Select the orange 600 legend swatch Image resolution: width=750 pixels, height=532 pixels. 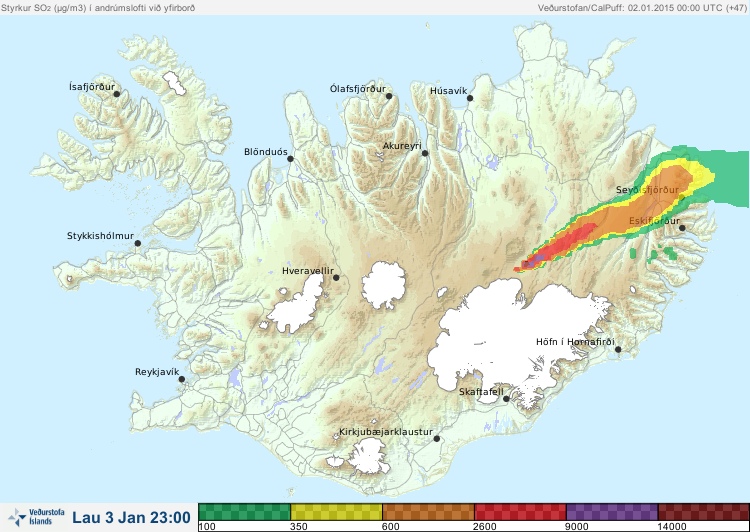coord(429,512)
